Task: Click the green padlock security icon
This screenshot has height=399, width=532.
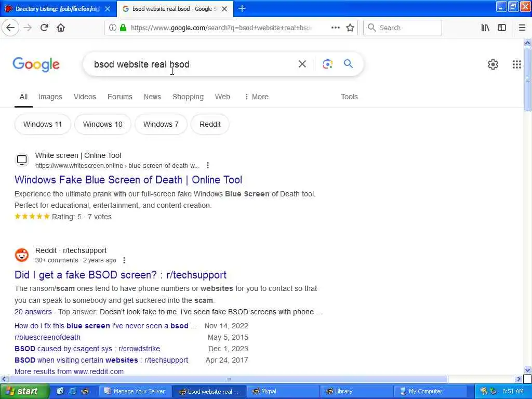Action: [x=123, y=28]
